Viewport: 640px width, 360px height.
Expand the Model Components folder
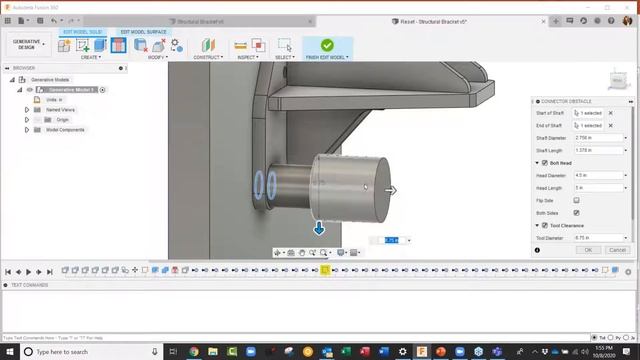click(x=27, y=130)
